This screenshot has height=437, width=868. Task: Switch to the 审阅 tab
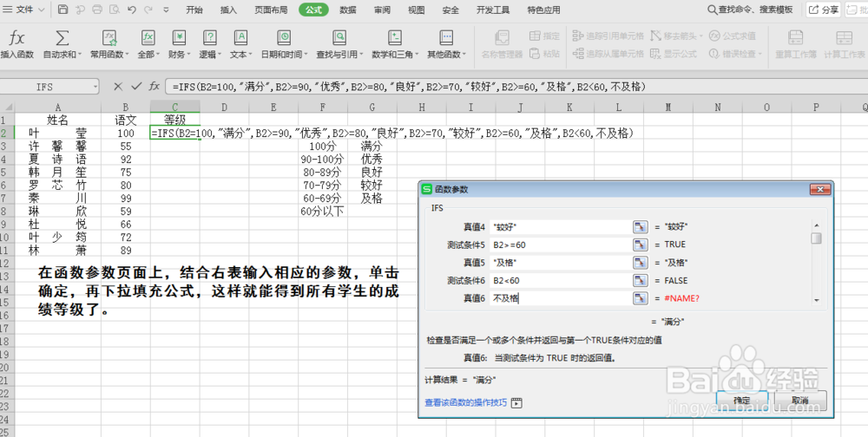point(382,10)
